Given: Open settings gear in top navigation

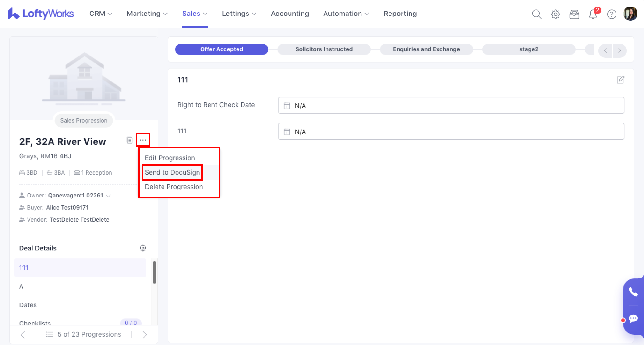Looking at the screenshot, I should coord(555,14).
